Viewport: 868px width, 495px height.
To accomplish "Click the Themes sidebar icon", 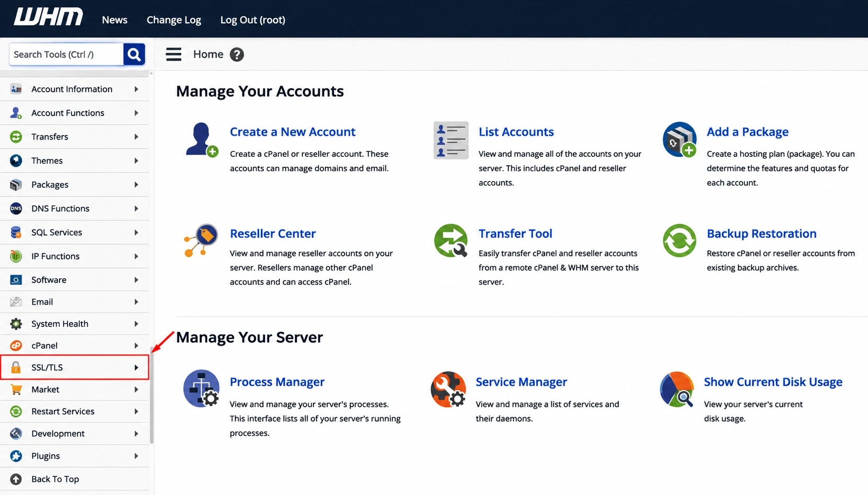I will coord(16,160).
